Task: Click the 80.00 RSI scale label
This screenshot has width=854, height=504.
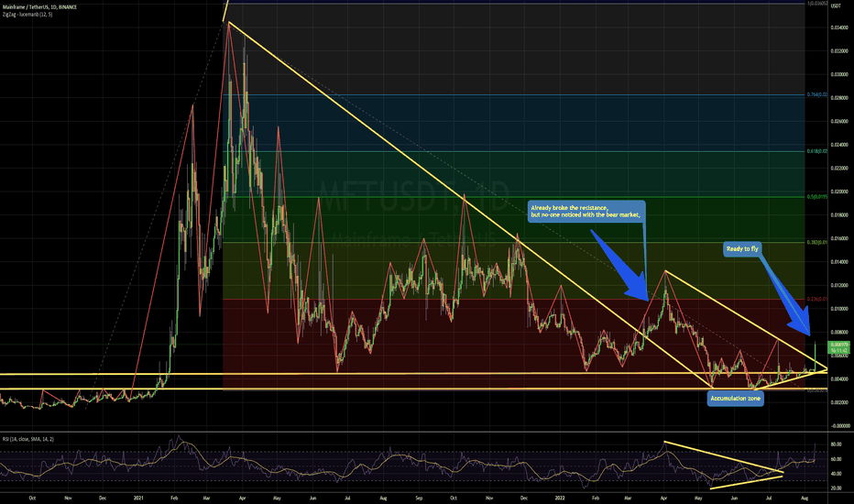Action: pyautogui.click(x=836, y=444)
